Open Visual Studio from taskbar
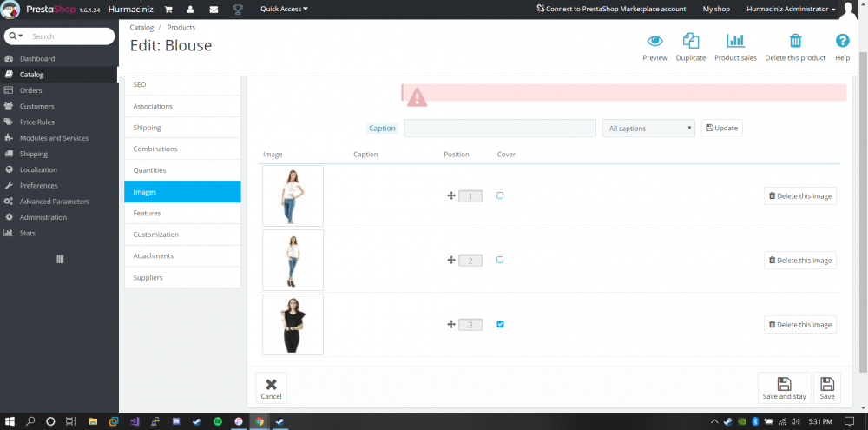 tap(135, 421)
